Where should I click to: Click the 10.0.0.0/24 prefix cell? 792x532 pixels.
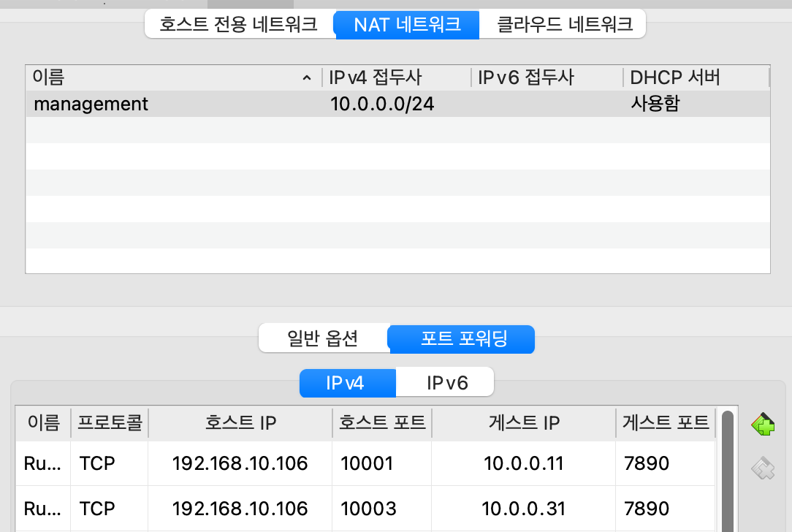tap(382, 104)
